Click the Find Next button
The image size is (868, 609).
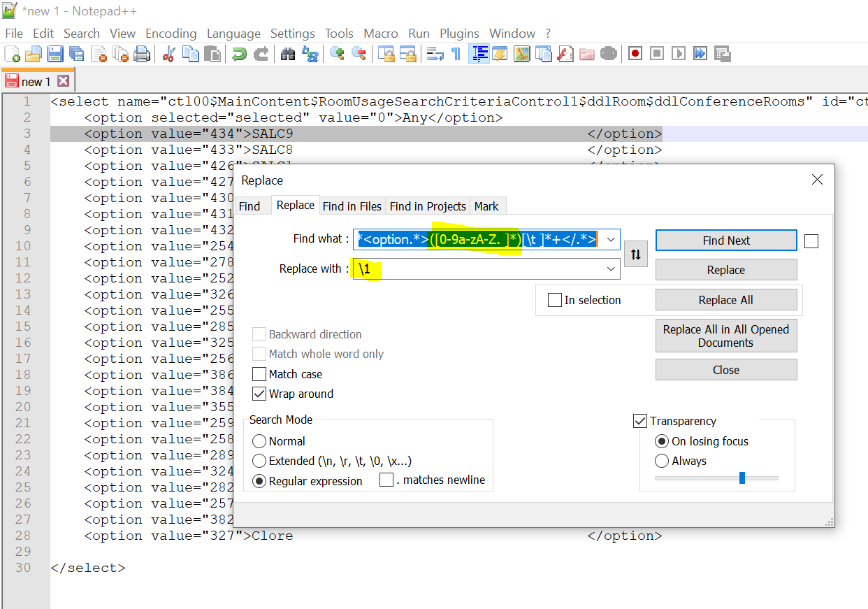pyautogui.click(x=725, y=241)
